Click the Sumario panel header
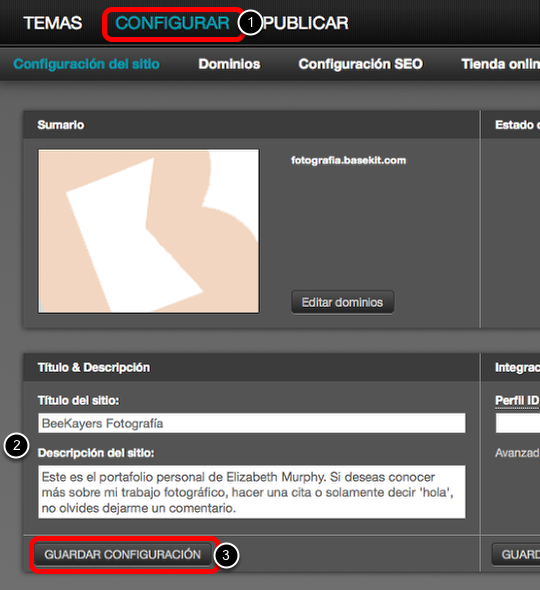Viewport: 540px width, 590px height. [x=252, y=125]
